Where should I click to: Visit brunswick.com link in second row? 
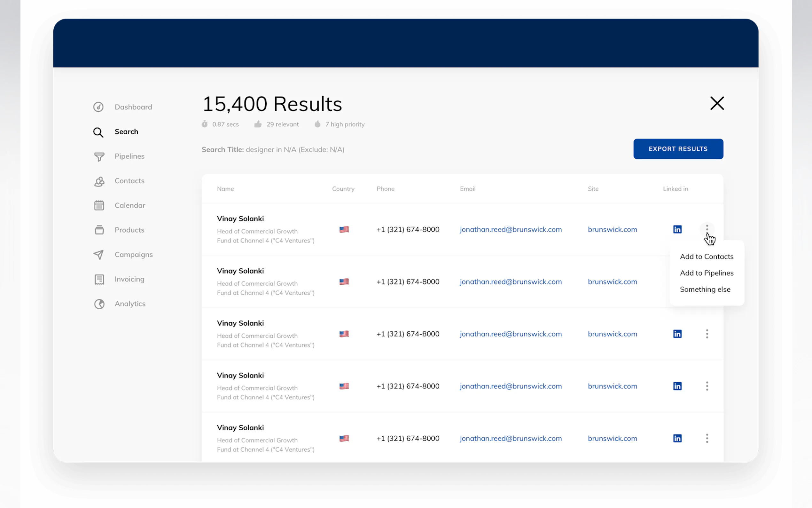[x=612, y=282]
